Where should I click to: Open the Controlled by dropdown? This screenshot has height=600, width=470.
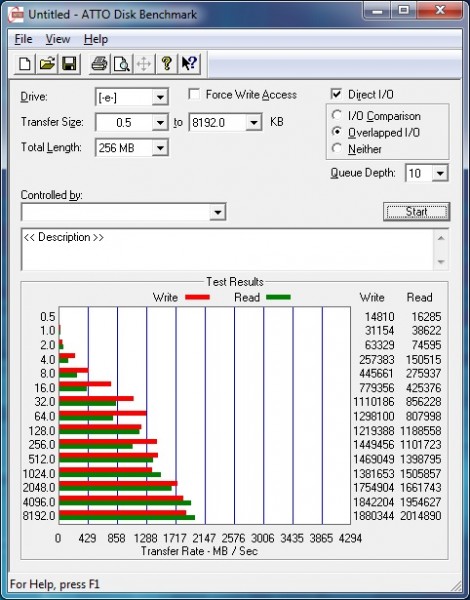tap(218, 212)
